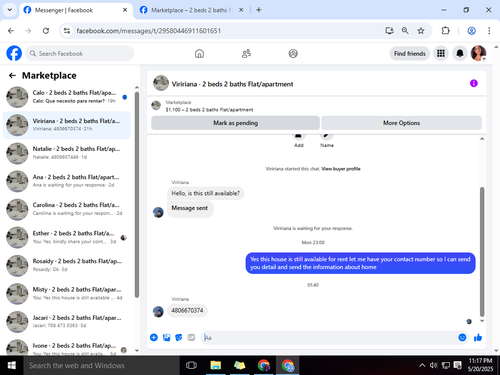Open the Windows Start menu

tap(12, 366)
